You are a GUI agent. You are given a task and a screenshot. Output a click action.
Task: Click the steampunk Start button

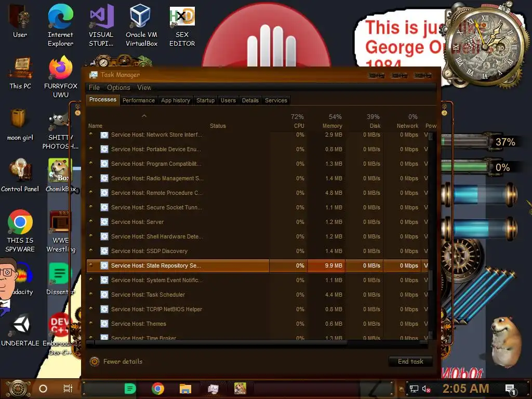[18, 389]
